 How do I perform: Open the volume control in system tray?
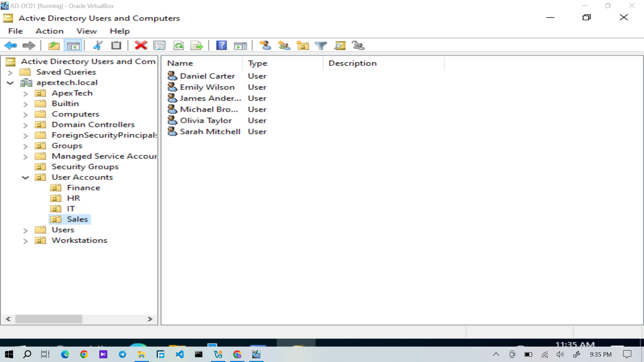click(x=560, y=354)
